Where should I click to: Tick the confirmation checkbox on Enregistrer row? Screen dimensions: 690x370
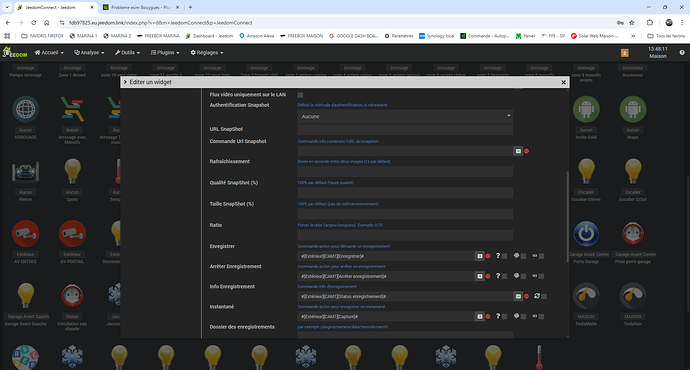(x=523, y=256)
